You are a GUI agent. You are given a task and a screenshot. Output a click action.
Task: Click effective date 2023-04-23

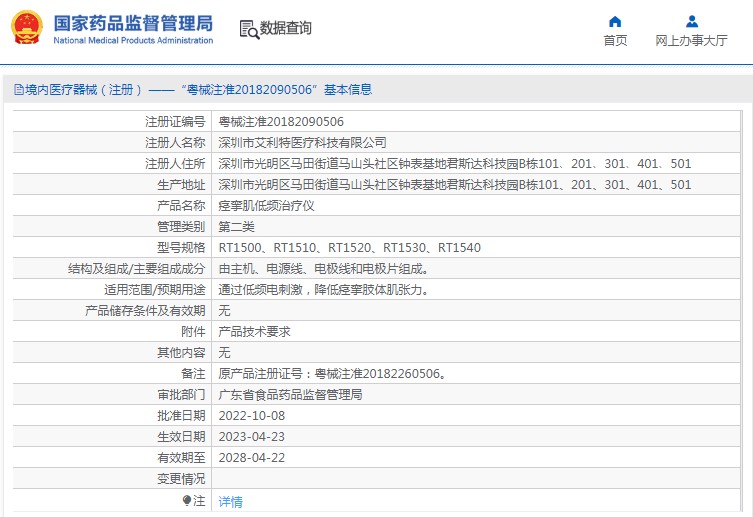[x=252, y=437]
